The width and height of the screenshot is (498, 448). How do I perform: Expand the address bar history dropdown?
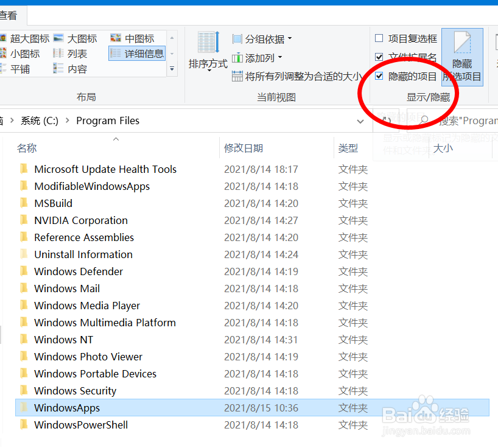[x=360, y=121]
